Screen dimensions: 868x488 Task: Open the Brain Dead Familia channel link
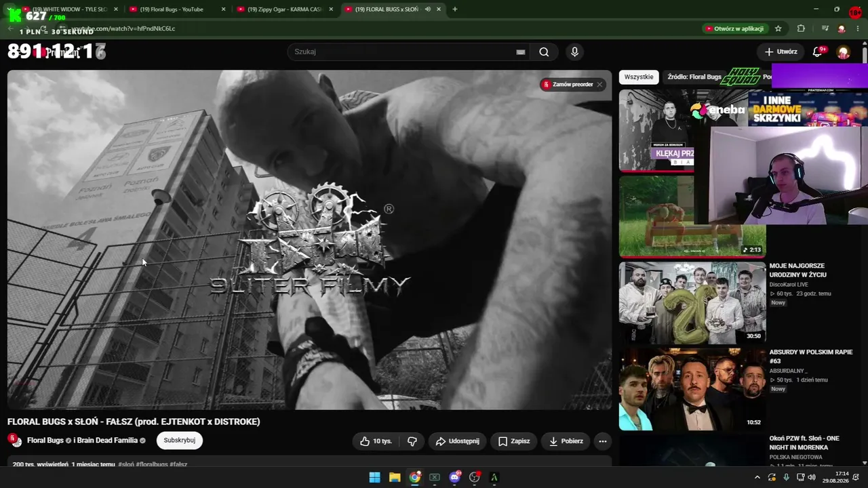pyautogui.click(x=108, y=441)
